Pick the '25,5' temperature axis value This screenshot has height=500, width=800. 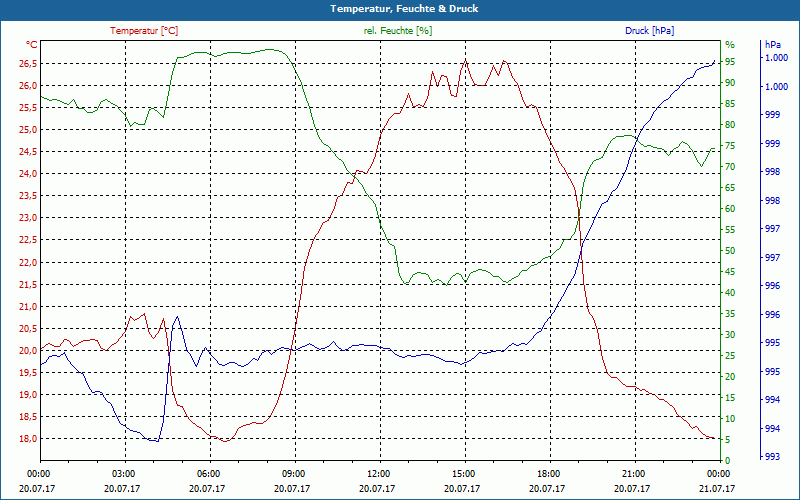point(28,108)
